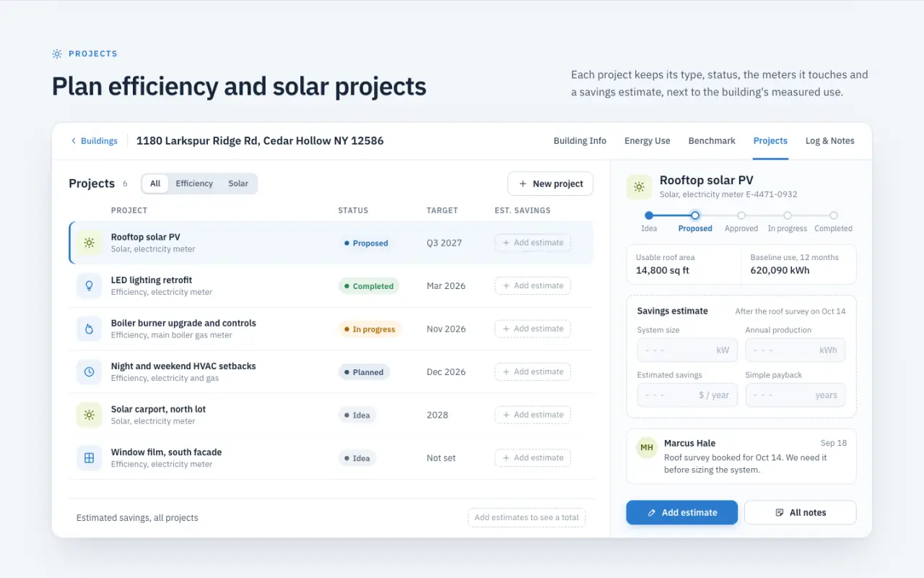Add estimate for LED lighting retrofit
Image resolution: width=924 pixels, height=578 pixels.
point(533,286)
